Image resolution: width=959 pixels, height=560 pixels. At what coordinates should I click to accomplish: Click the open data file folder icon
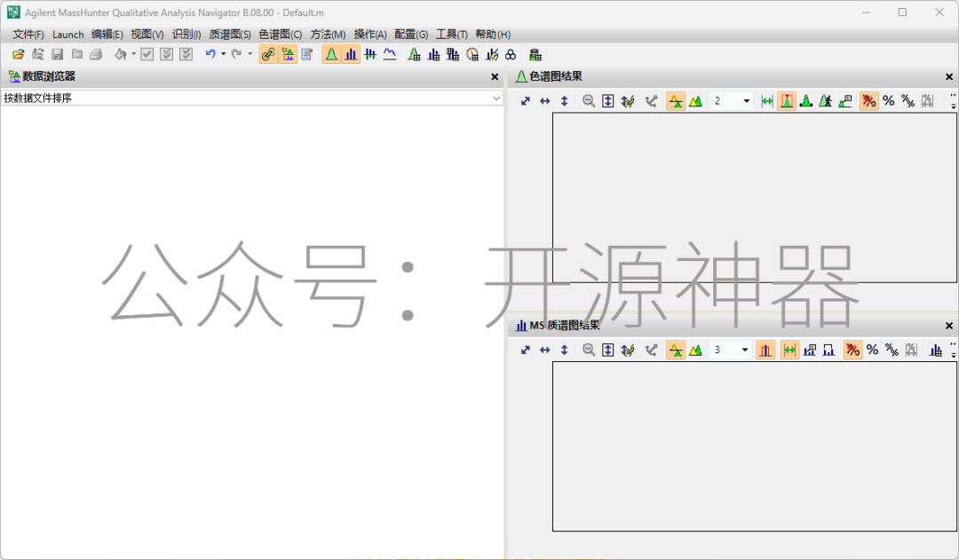point(19,54)
